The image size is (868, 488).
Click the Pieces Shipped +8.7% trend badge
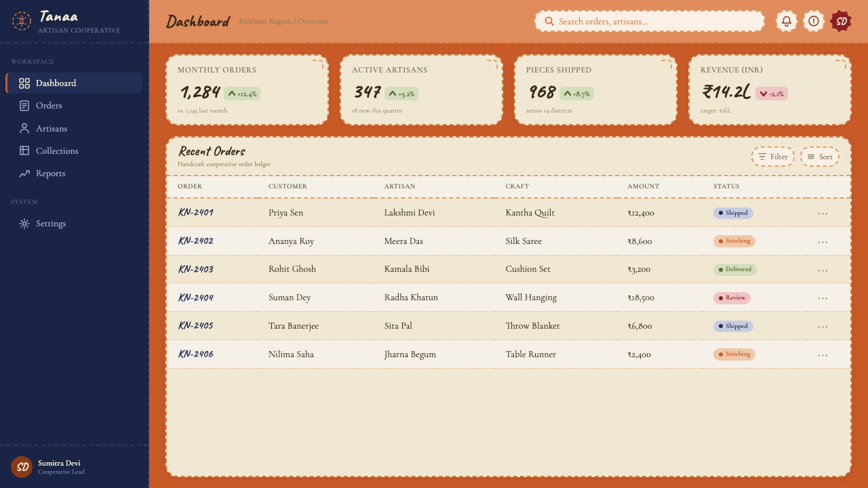click(576, 94)
